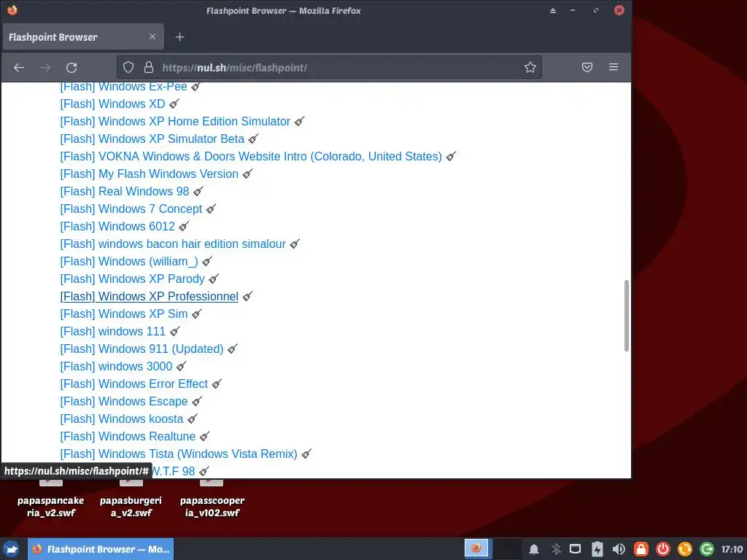Open Windows 7 Concept link
The height and width of the screenshot is (560, 747).
coord(131,209)
